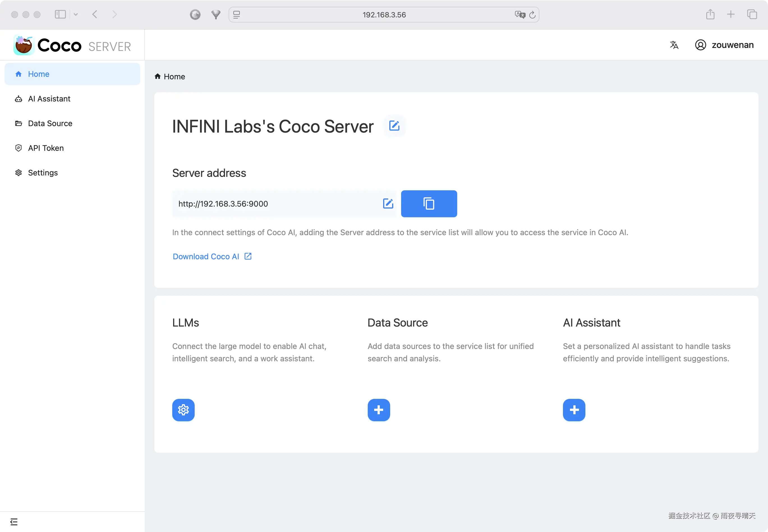Reload the page in browser

[532, 15]
